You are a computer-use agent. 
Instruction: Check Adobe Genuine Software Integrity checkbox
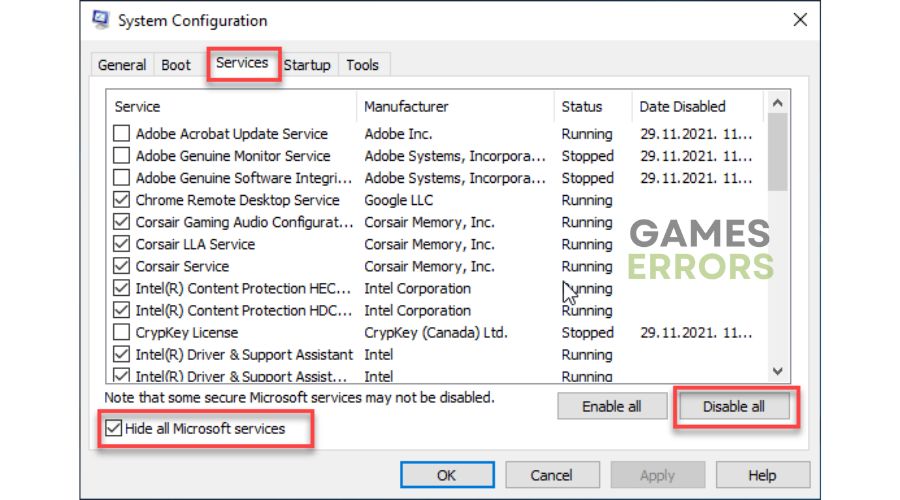pos(121,178)
